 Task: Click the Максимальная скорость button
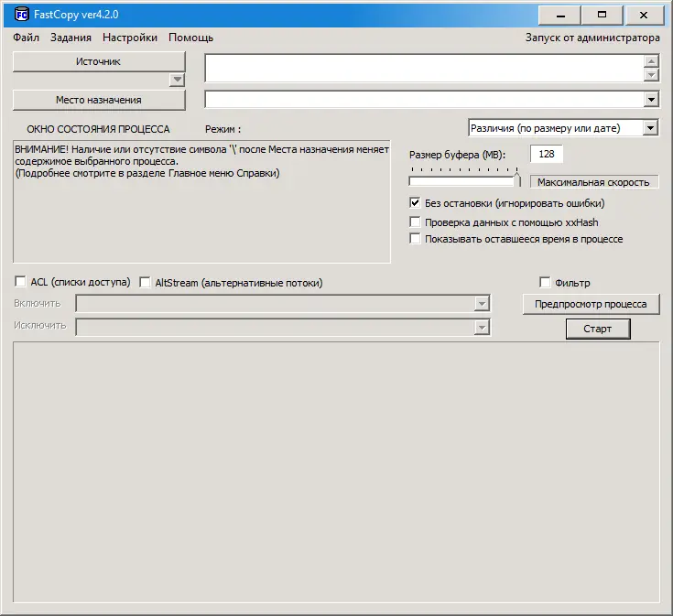pyautogui.click(x=594, y=182)
